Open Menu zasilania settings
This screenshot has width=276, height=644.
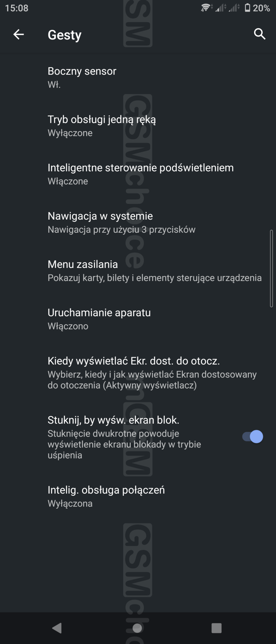point(154,271)
